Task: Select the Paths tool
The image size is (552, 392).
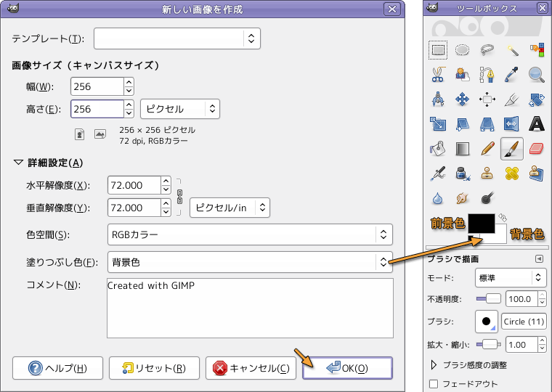Action: tap(487, 75)
